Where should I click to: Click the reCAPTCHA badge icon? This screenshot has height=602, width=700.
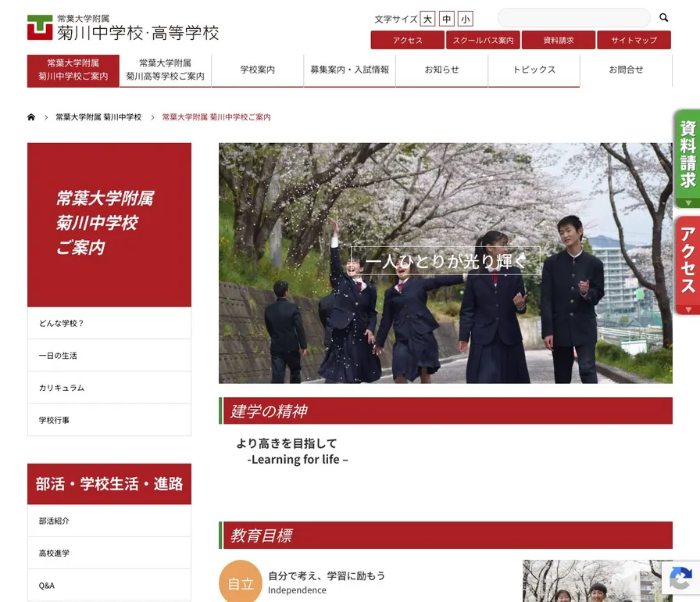coord(680,578)
